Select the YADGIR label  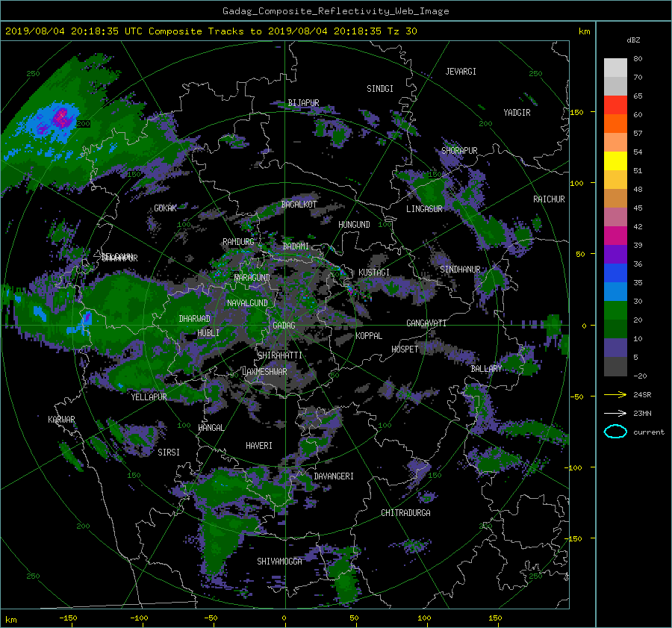click(517, 113)
